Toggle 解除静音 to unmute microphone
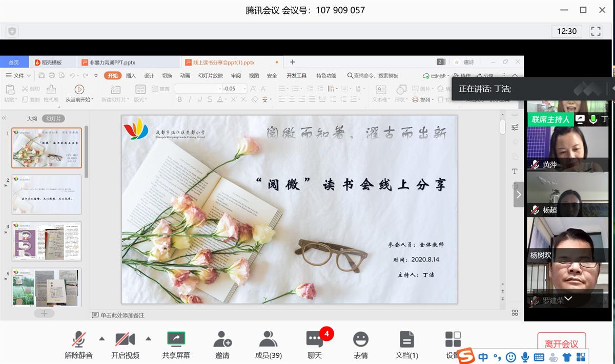615x364 pixels. (78, 339)
